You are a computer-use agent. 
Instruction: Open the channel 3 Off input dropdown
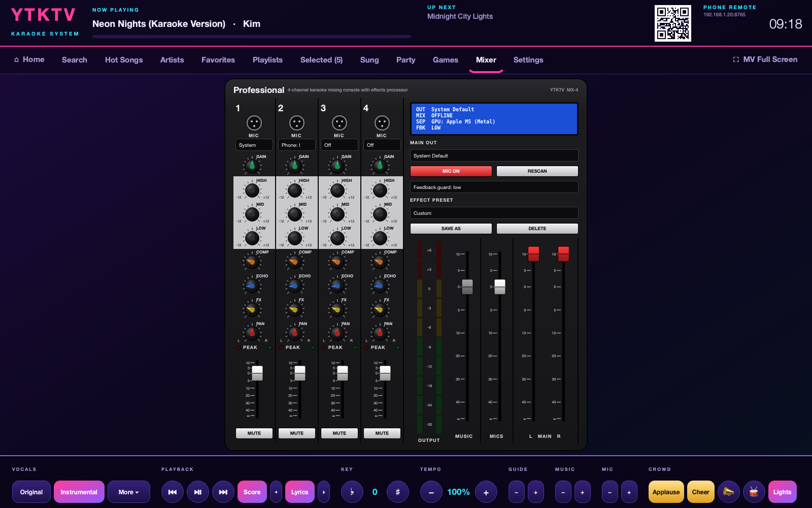[x=340, y=145]
